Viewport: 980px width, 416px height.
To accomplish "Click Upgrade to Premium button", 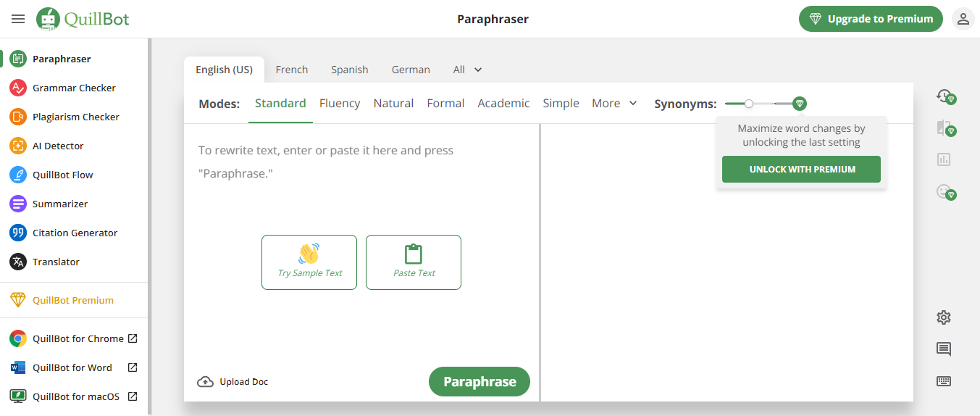I will click(871, 20).
